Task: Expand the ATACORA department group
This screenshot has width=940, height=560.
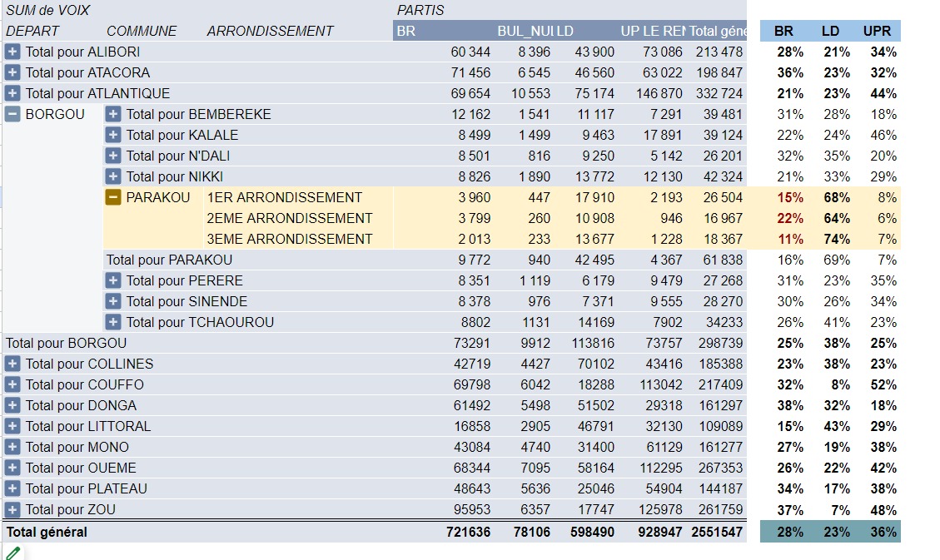Action: click(12, 73)
